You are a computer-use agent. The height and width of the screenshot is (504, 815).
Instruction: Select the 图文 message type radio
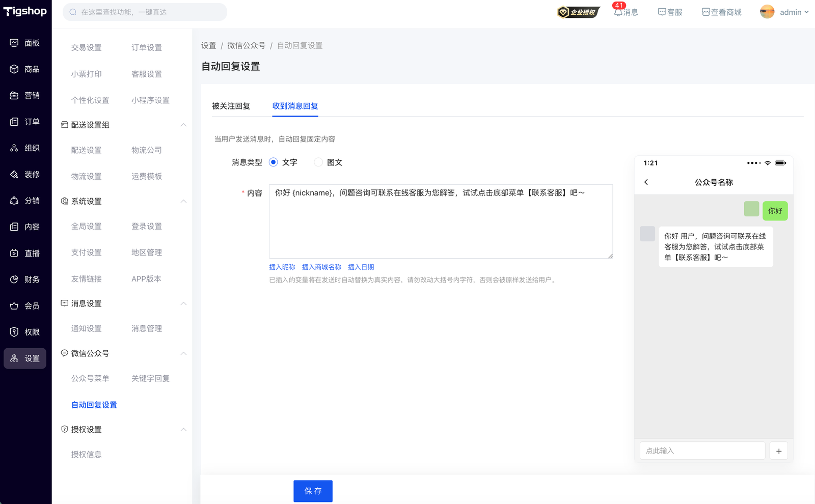pyautogui.click(x=318, y=162)
